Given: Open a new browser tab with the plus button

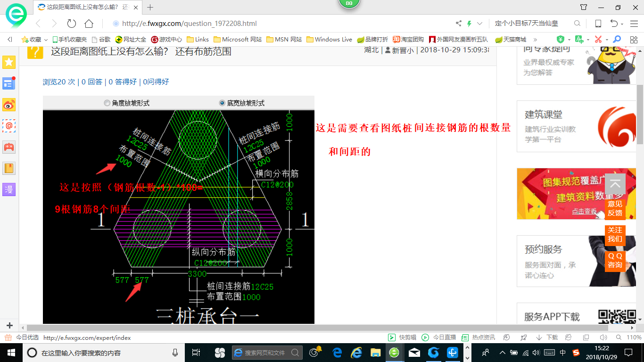Looking at the screenshot, I should 150,7.
